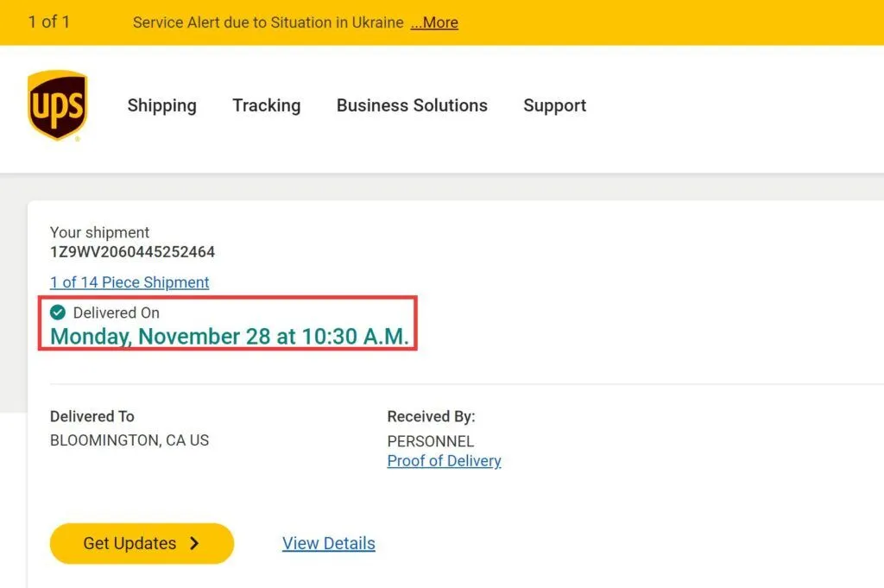Click the 1 of 1 alert counter
884x588 pixels.
48,22
